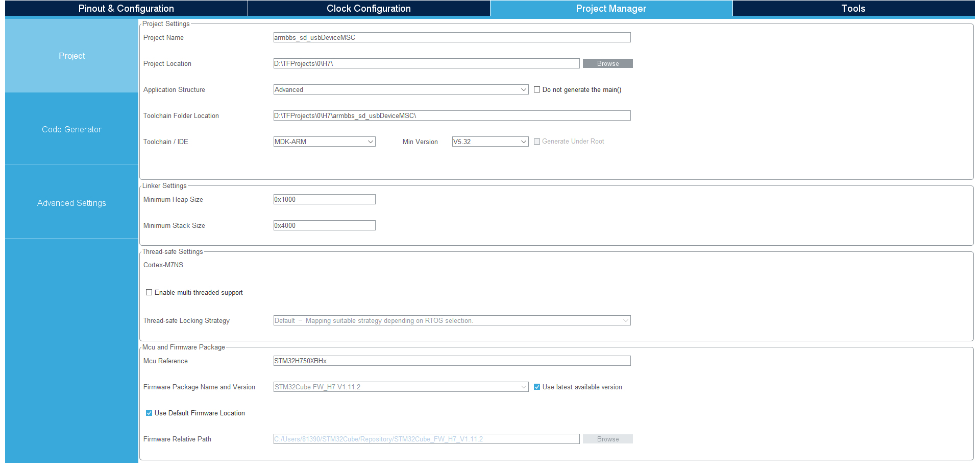Click the Min Version label
The image size is (980, 468).
pyautogui.click(x=420, y=142)
